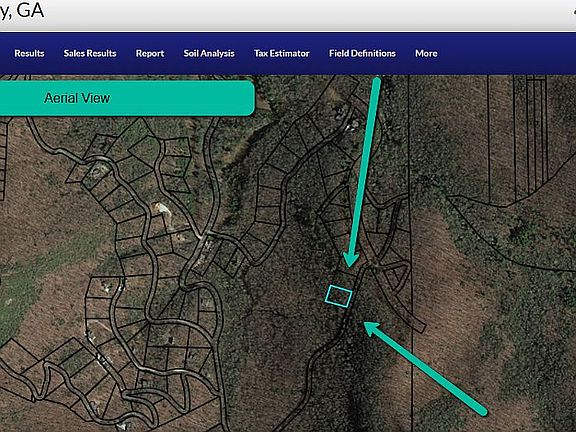Click the tip of the downward teal arrow

tap(349, 265)
